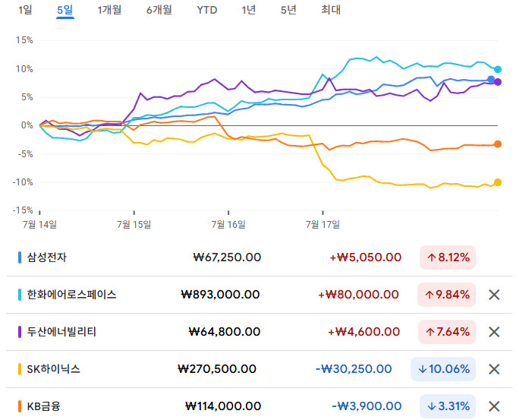Show the 6개월 chart range

tap(159, 10)
